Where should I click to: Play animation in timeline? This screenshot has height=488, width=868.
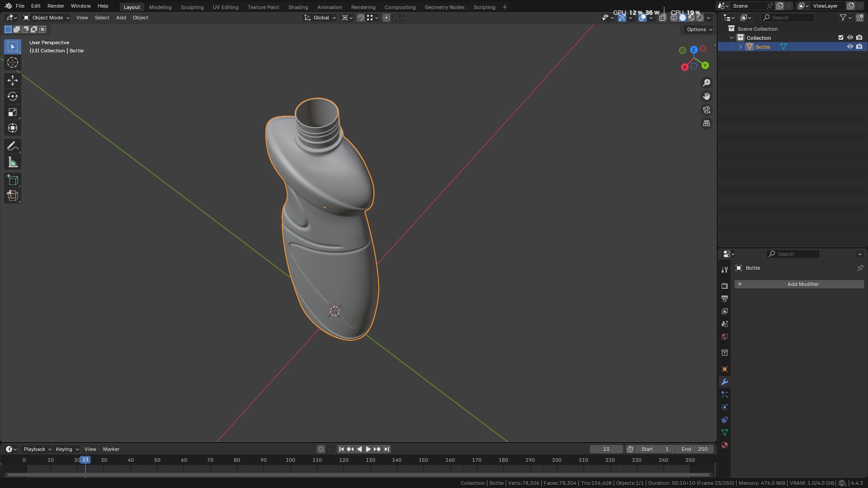coord(368,449)
